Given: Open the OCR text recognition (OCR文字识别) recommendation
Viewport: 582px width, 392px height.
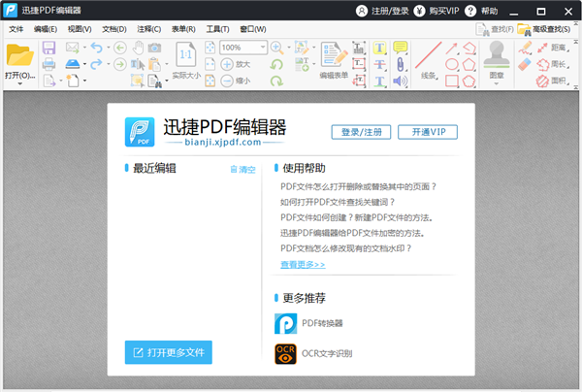Looking at the screenshot, I should coord(313,353).
